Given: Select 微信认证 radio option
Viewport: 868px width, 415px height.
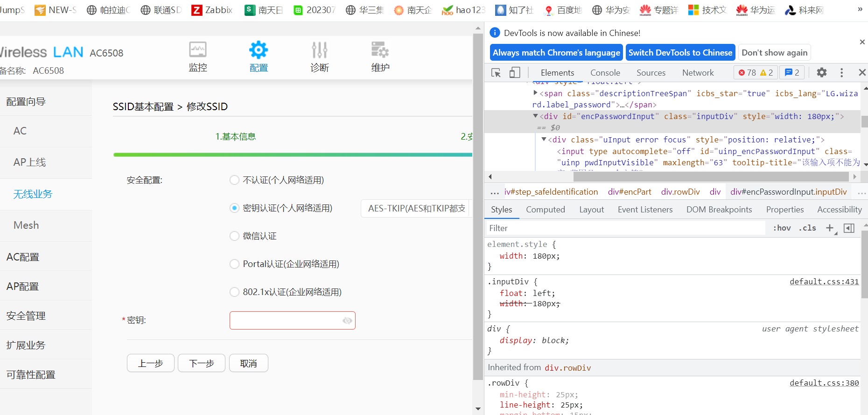Looking at the screenshot, I should click(x=234, y=236).
